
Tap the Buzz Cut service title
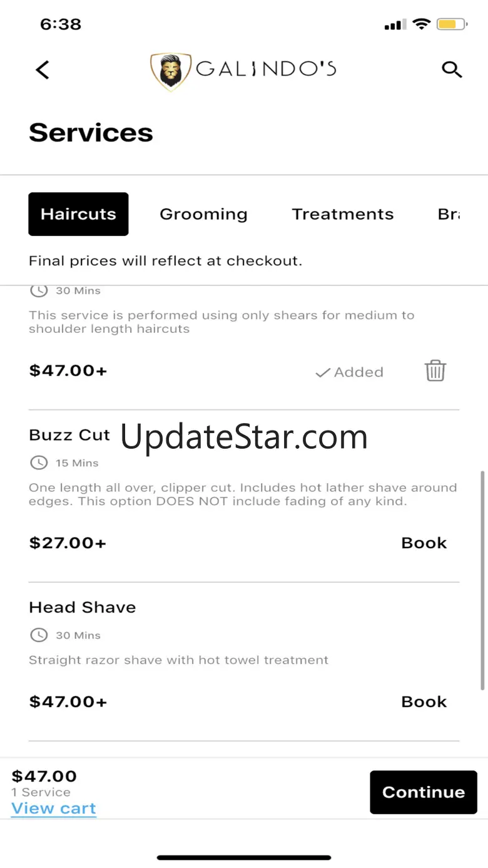69,435
